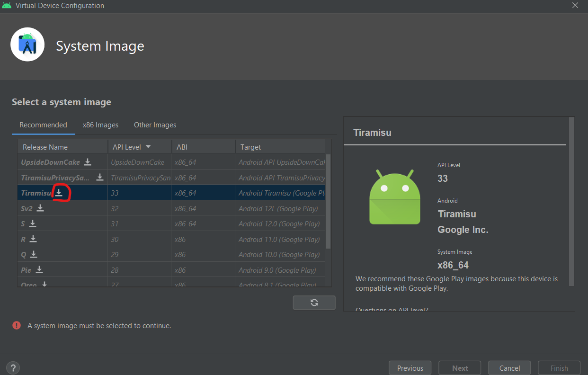This screenshot has height=375, width=588.
Task: Click Android 11.0 (Google Play) target cell
Action: tap(280, 239)
